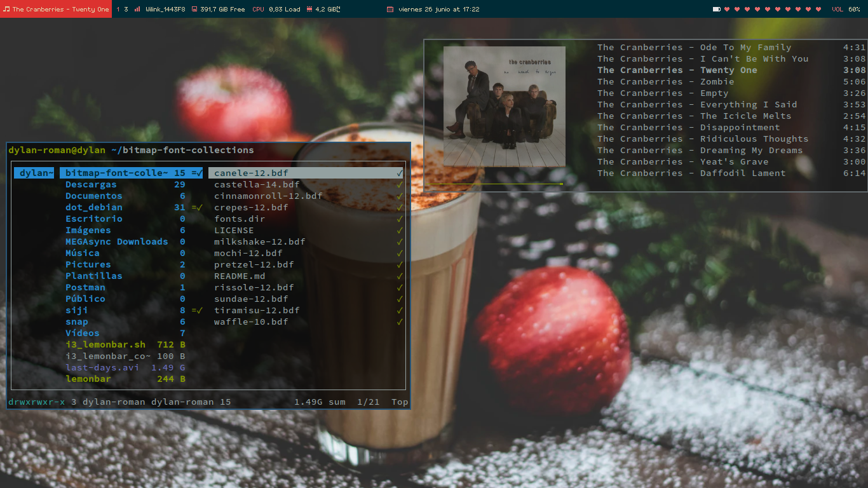Screen dimensions: 868x488
Task: Click the VOL 60% volume indicator
Action: coord(846,10)
